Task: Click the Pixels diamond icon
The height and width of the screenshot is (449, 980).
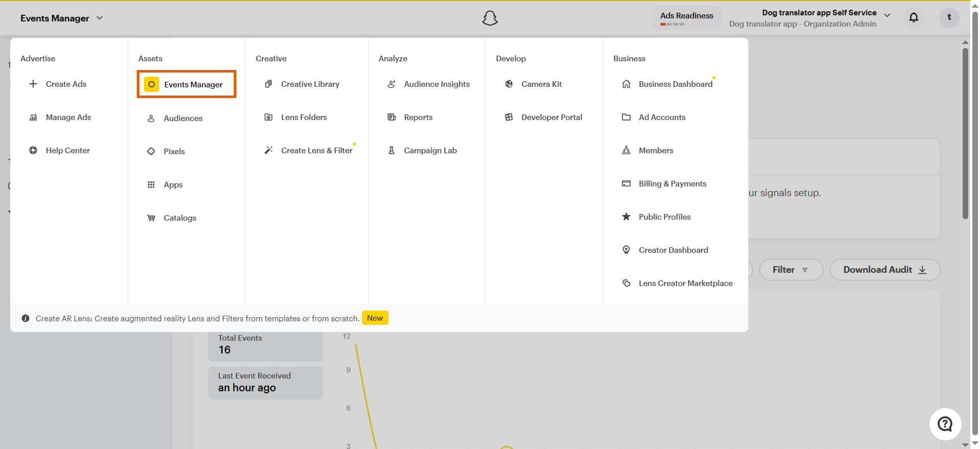Action: (x=151, y=151)
